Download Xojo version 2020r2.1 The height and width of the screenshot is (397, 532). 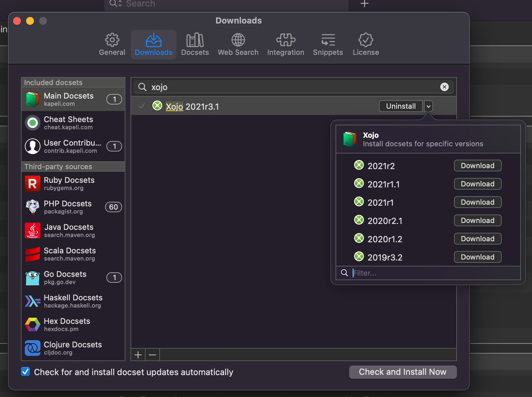point(477,220)
